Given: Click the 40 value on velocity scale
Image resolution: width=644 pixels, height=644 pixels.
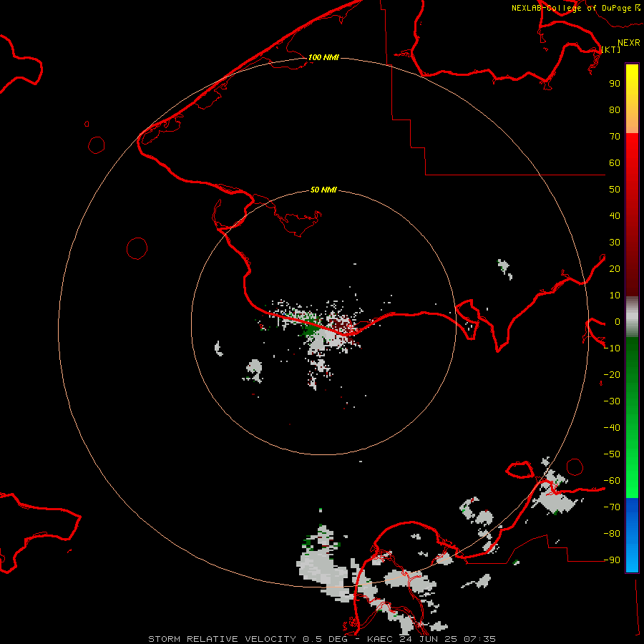Looking at the screenshot, I should point(615,215).
